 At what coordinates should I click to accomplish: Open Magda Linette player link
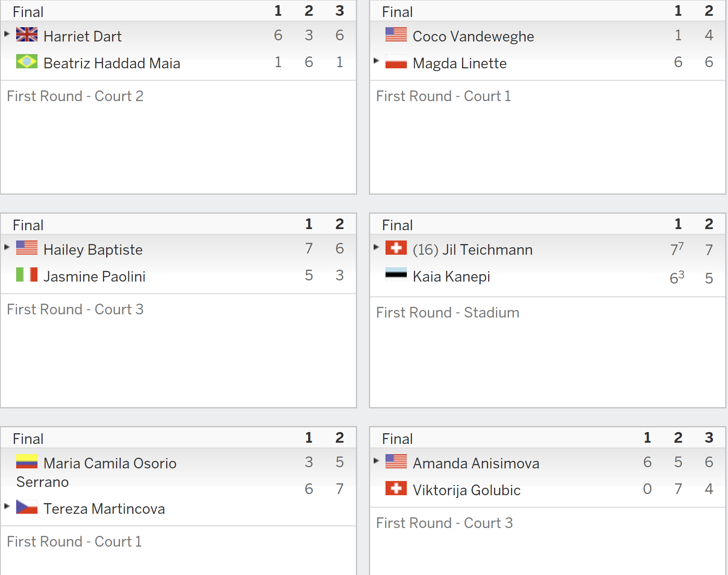pyautogui.click(x=460, y=63)
